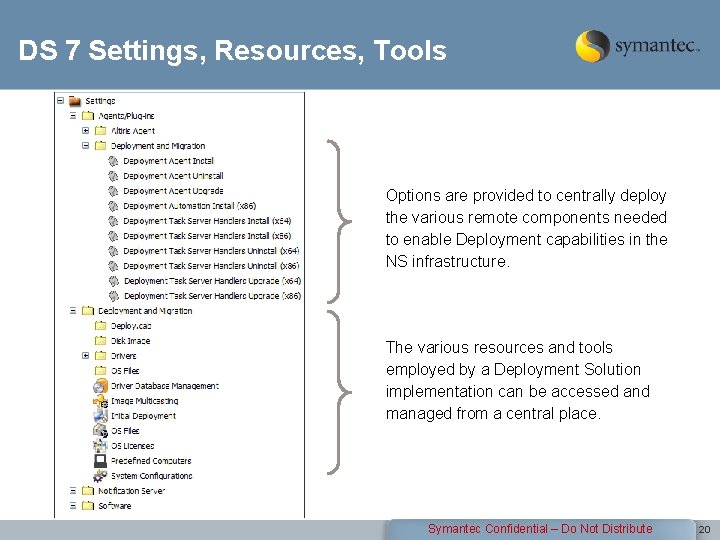Open Task Server Handlers Uninstall (x64) icon
The width and height of the screenshot is (720, 540).
coord(113,251)
